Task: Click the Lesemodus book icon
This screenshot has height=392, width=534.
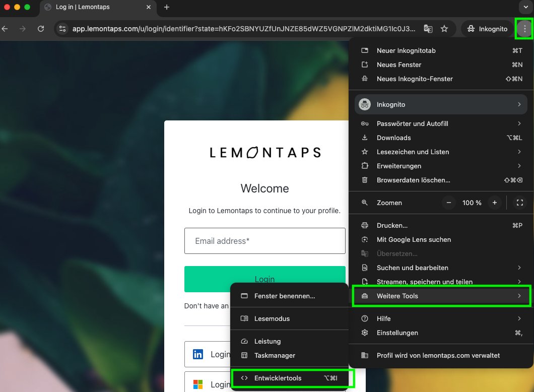Action: coord(244,318)
